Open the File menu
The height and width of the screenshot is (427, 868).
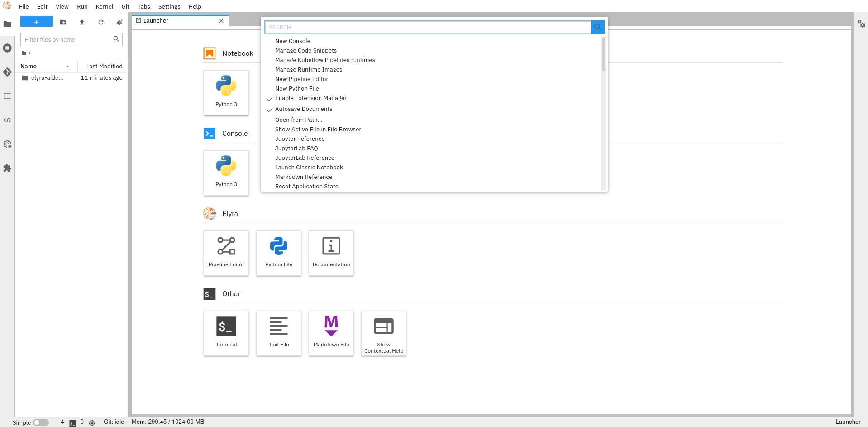tap(24, 6)
